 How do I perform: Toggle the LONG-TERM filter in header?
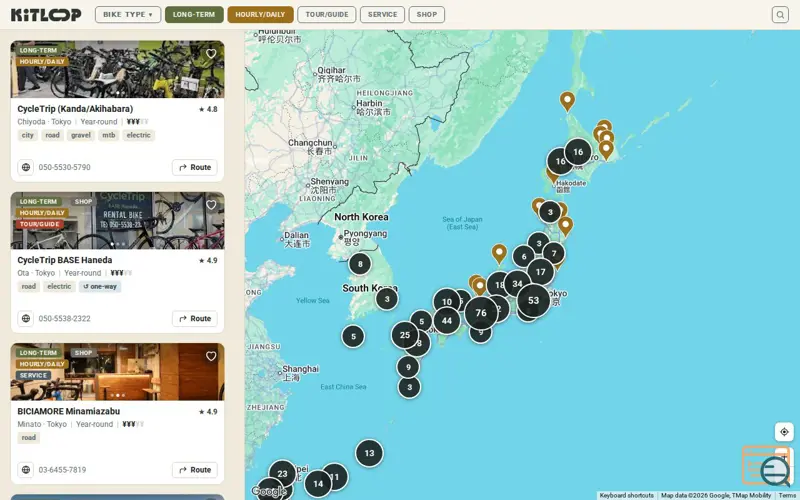[x=194, y=15]
